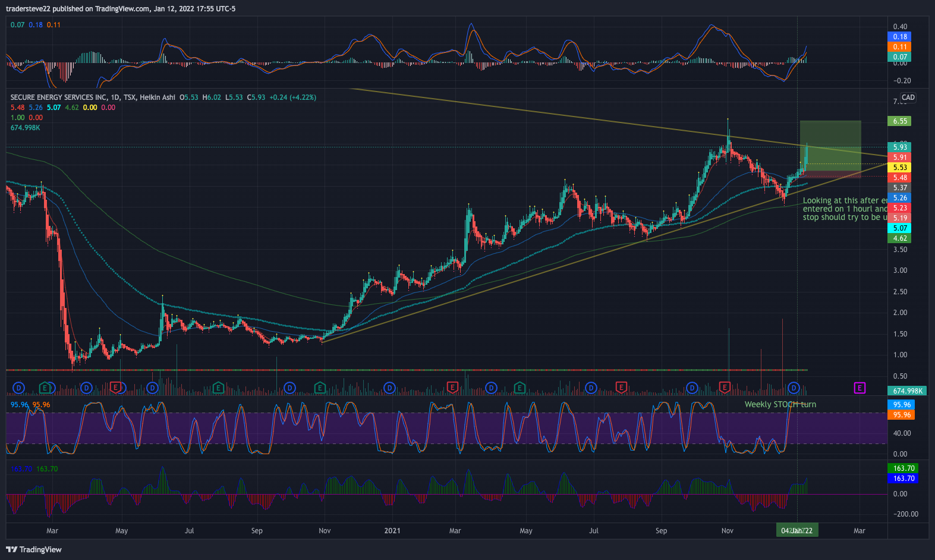Click the 40.00 stochastic axis tick
The image size is (935, 560).
[902, 433]
